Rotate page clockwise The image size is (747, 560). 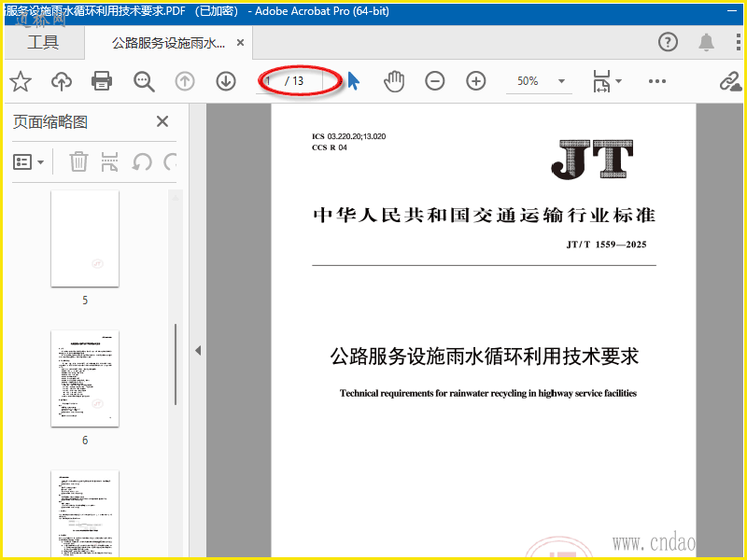tap(170, 161)
